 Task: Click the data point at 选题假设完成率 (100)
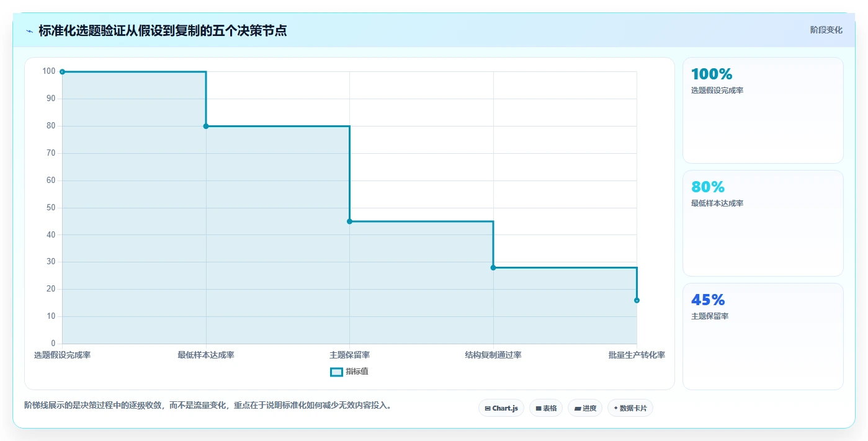point(62,72)
